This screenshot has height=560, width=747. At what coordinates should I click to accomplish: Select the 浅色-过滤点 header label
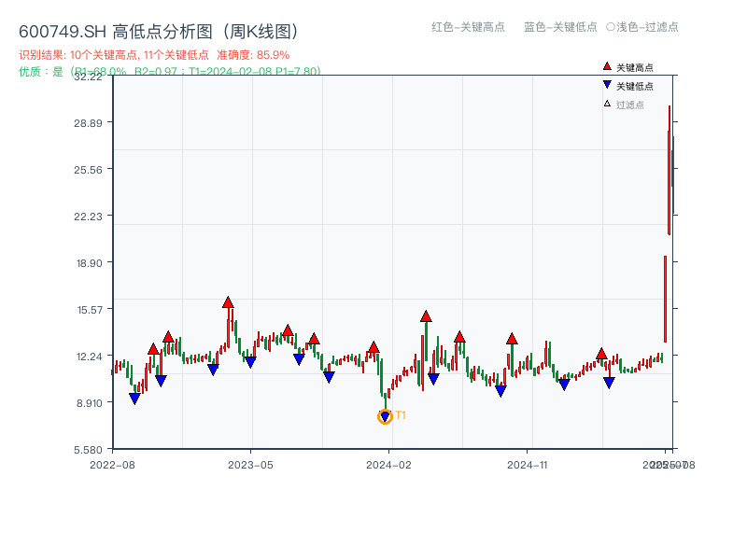(x=647, y=27)
